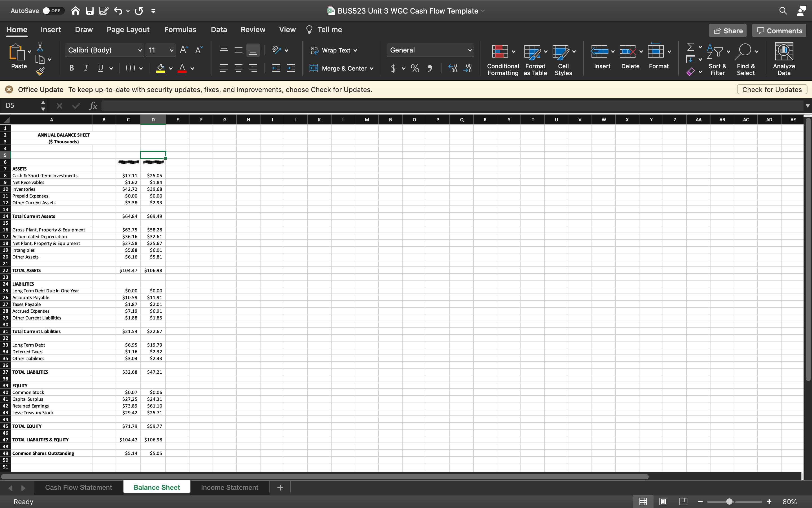Adjust the zoom slider handle
Screen dimensions: 812x508
[x=729, y=501]
